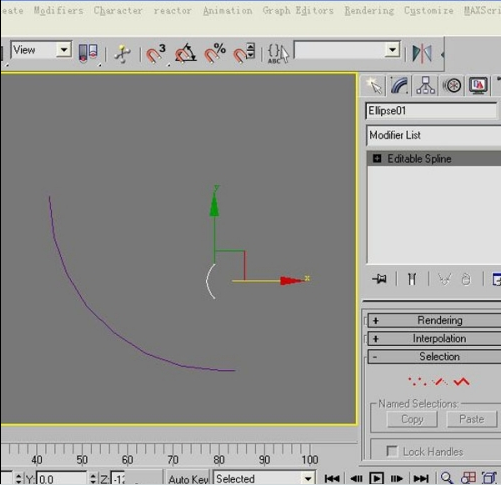Enable the Lock Handles checkbox
The width and height of the screenshot is (501, 485).
click(x=392, y=451)
